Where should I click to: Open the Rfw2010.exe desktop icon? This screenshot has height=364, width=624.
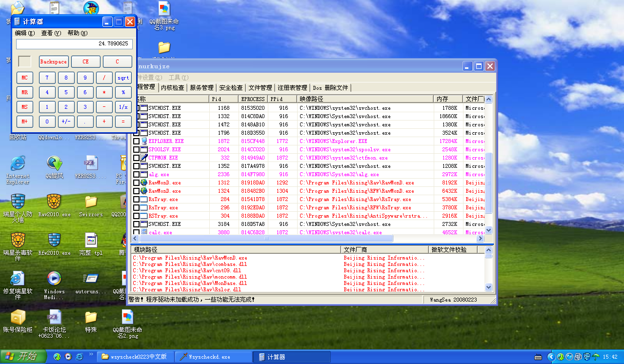[54, 241]
